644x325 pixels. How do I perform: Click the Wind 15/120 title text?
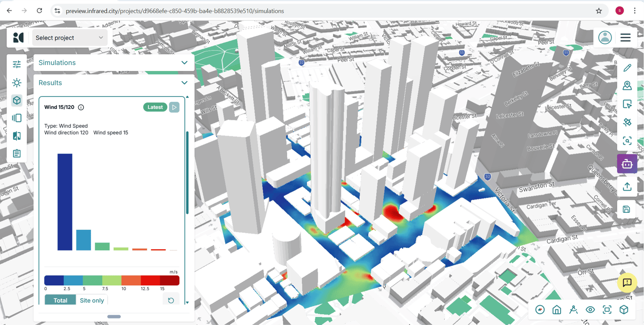coord(59,107)
